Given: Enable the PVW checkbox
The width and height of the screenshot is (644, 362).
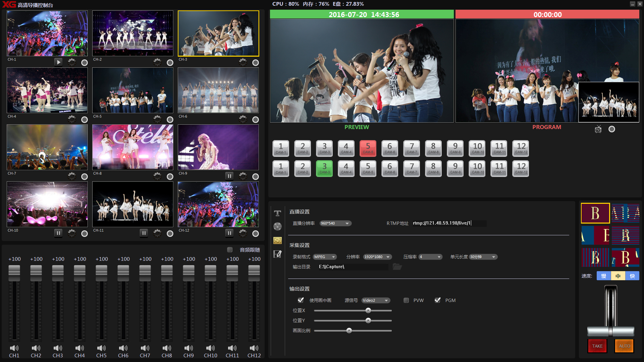Looking at the screenshot, I should [x=406, y=300].
